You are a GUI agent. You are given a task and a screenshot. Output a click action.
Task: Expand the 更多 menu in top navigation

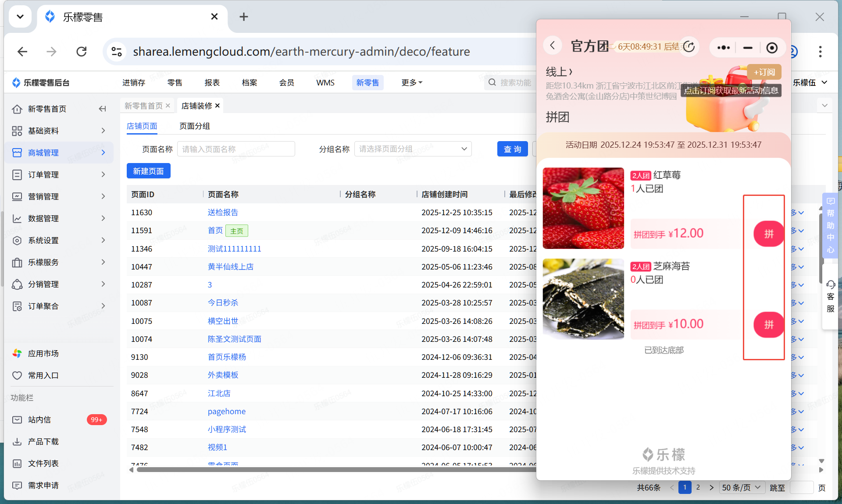click(x=411, y=82)
